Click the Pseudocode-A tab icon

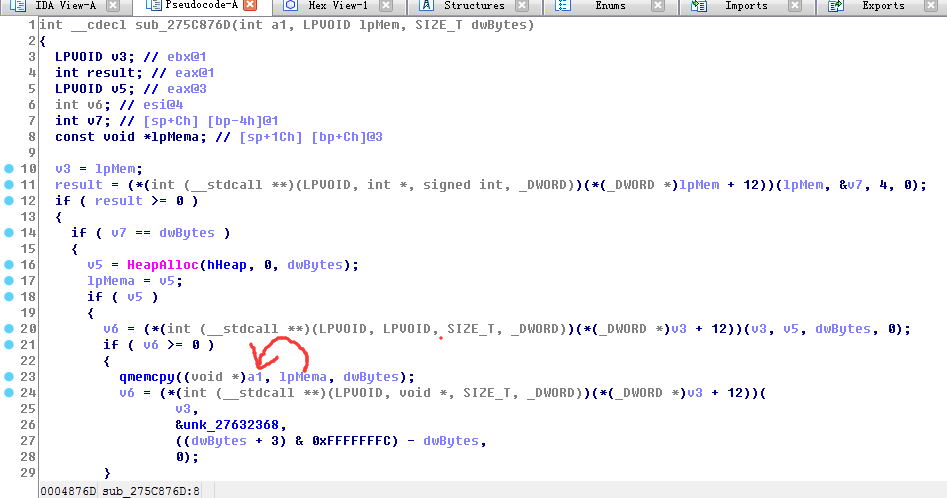tap(153, 7)
